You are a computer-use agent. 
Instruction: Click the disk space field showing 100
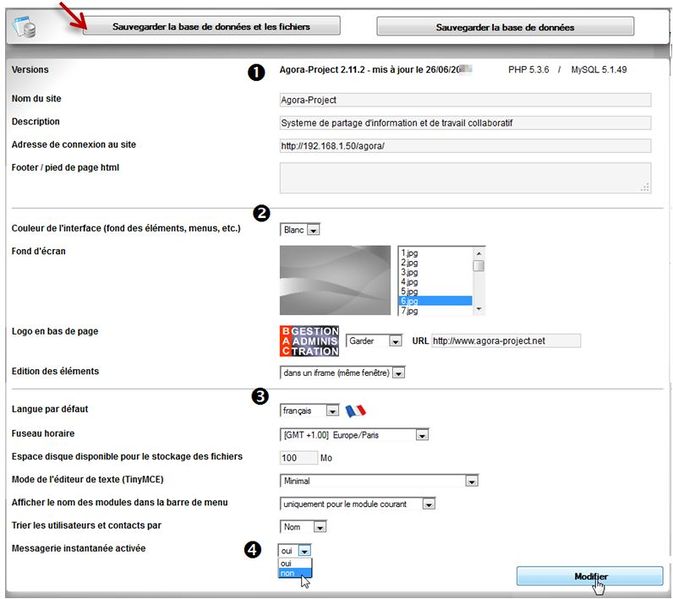(299, 458)
